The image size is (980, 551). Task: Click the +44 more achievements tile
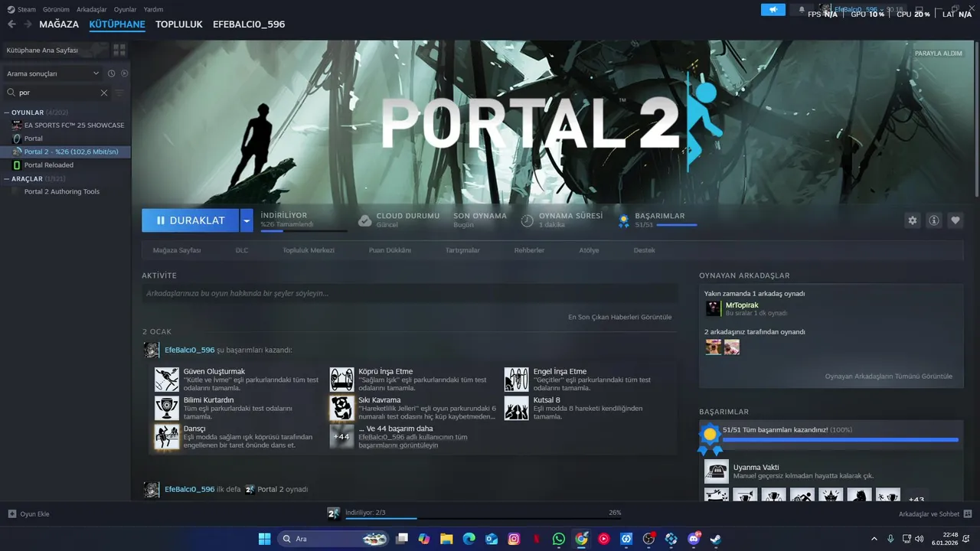(342, 436)
